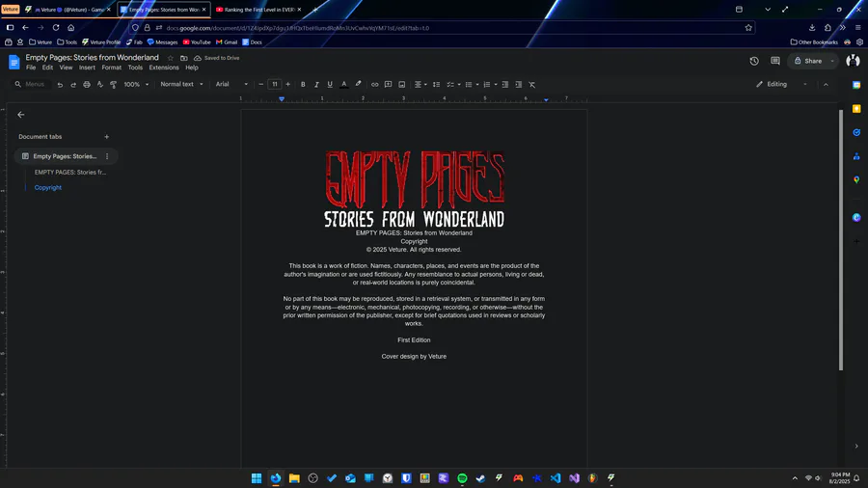This screenshot has height=488, width=868.
Task: Click the Saved to Drive status
Action: [216, 58]
